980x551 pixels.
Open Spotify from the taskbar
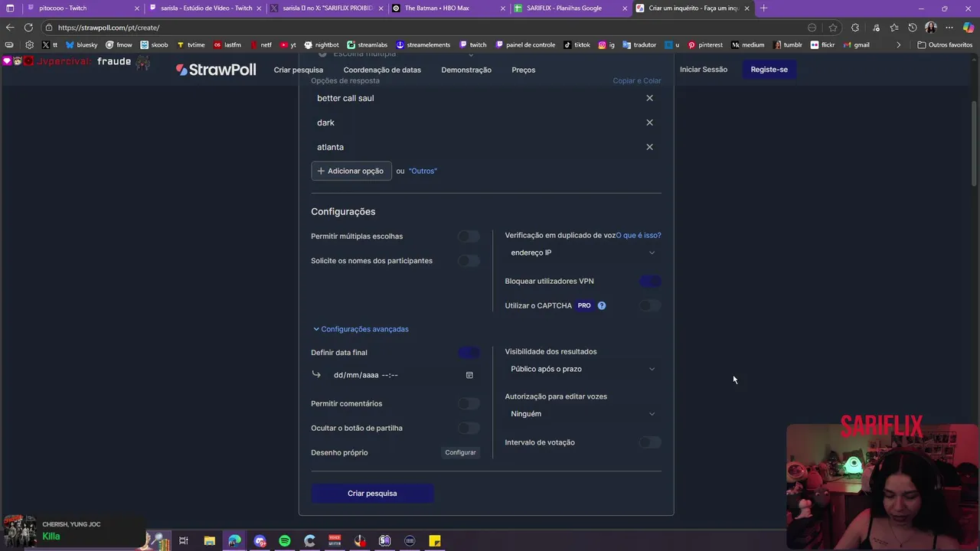click(x=285, y=541)
